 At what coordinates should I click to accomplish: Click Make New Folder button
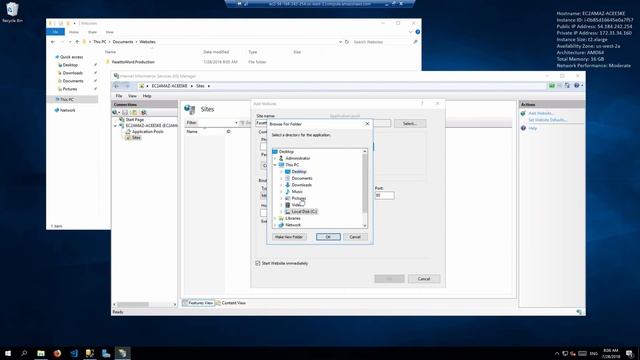[289, 237]
